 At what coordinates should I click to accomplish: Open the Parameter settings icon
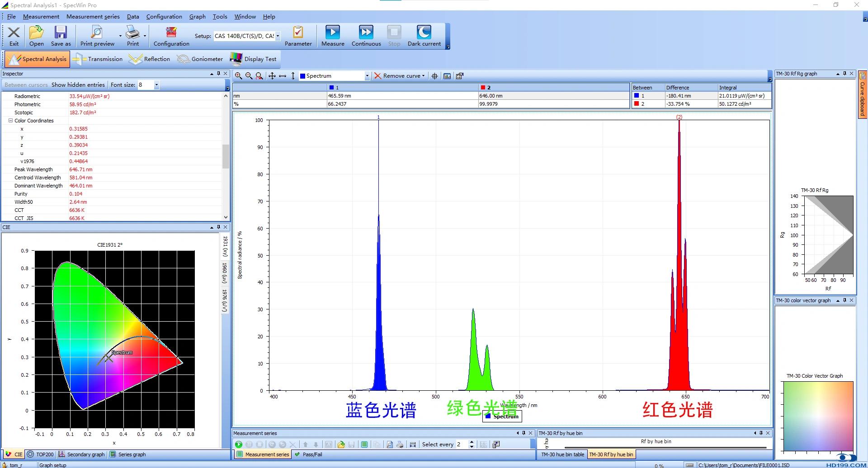(x=298, y=36)
